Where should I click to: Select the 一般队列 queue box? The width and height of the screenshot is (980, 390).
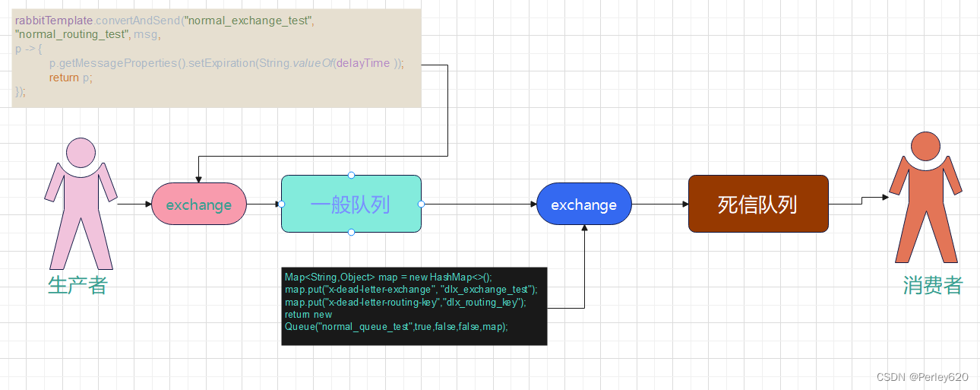pyautogui.click(x=351, y=204)
